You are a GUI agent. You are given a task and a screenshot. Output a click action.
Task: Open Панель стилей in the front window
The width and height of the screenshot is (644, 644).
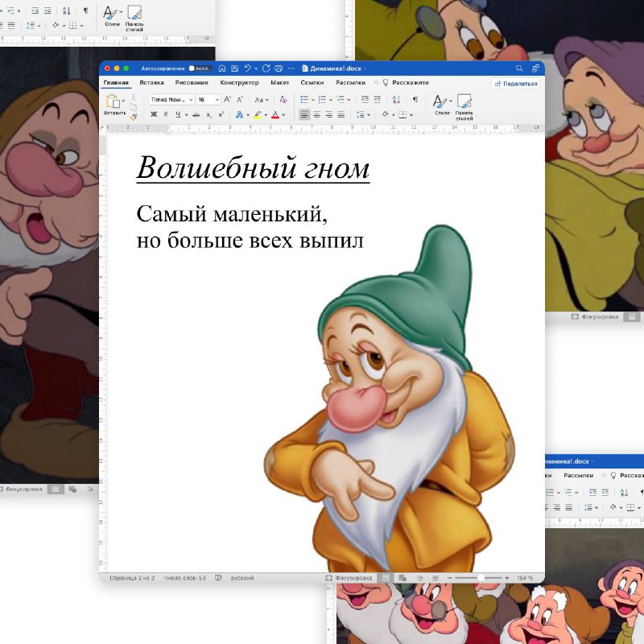pyautogui.click(x=464, y=107)
